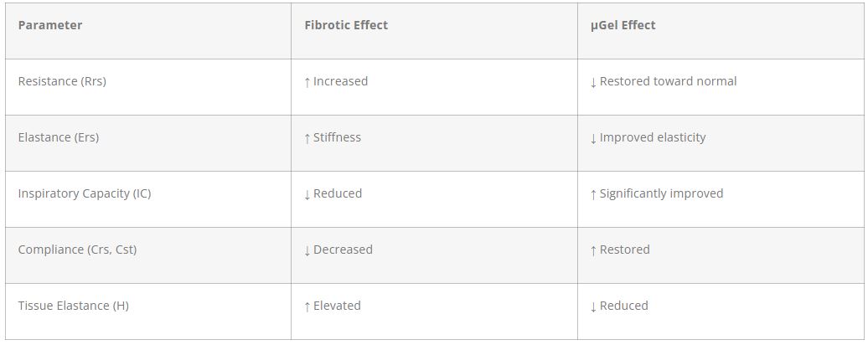Click the '↑ Increased' fibrotic cell
This screenshot has width=868, height=350.
point(336,81)
